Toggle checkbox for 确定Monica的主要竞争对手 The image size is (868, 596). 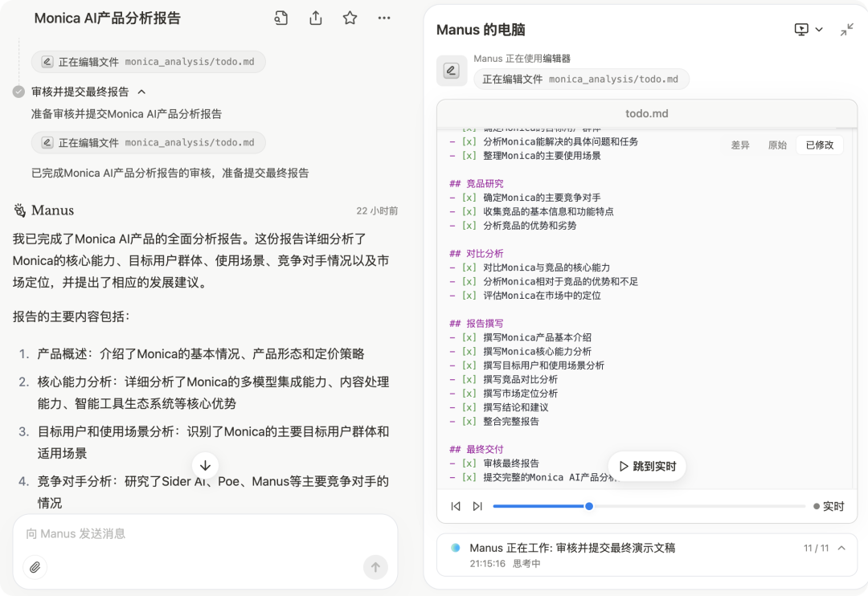(x=469, y=198)
